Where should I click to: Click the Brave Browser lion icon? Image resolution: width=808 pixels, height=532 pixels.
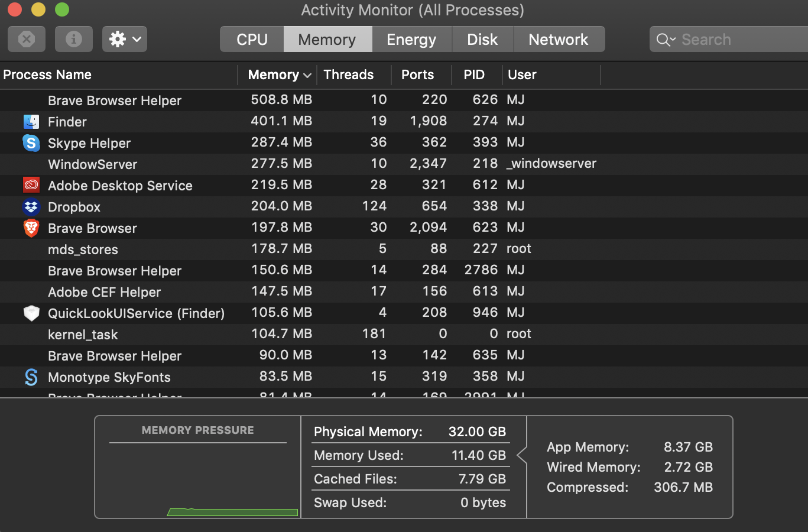pos(31,228)
